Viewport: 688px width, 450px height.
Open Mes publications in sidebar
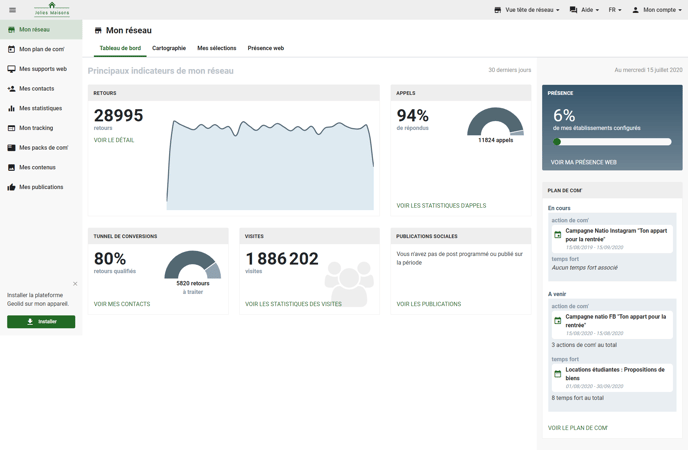click(x=41, y=187)
